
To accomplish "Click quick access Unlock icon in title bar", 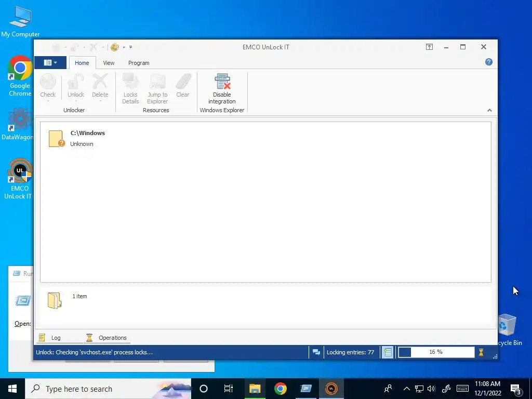I will click(75, 47).
